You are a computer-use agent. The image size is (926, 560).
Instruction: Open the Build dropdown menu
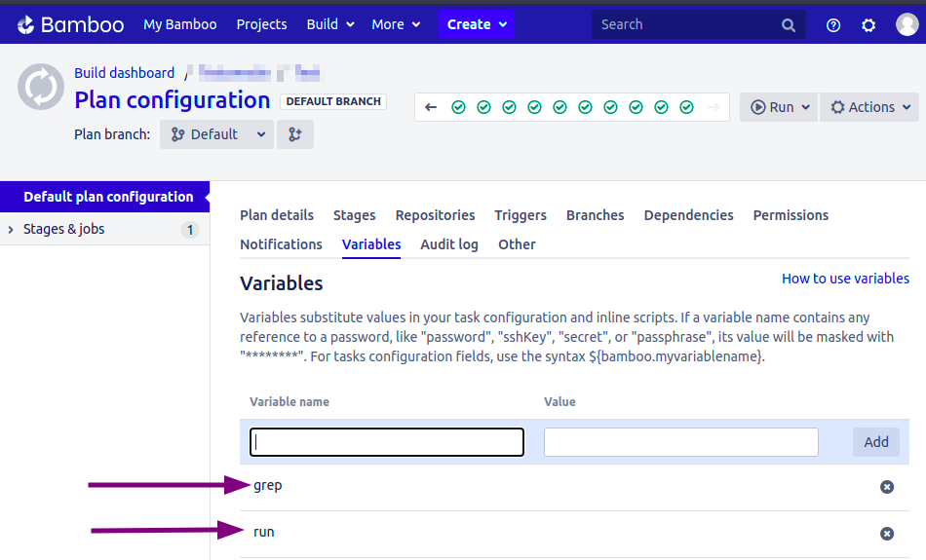click(330, 24)
